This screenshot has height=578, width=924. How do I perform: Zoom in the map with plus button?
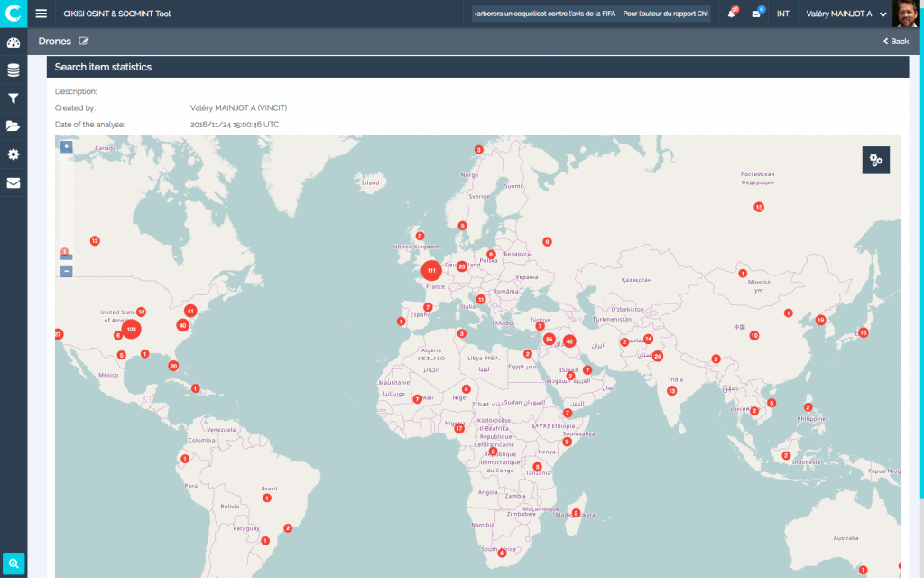tap(66, 146)
